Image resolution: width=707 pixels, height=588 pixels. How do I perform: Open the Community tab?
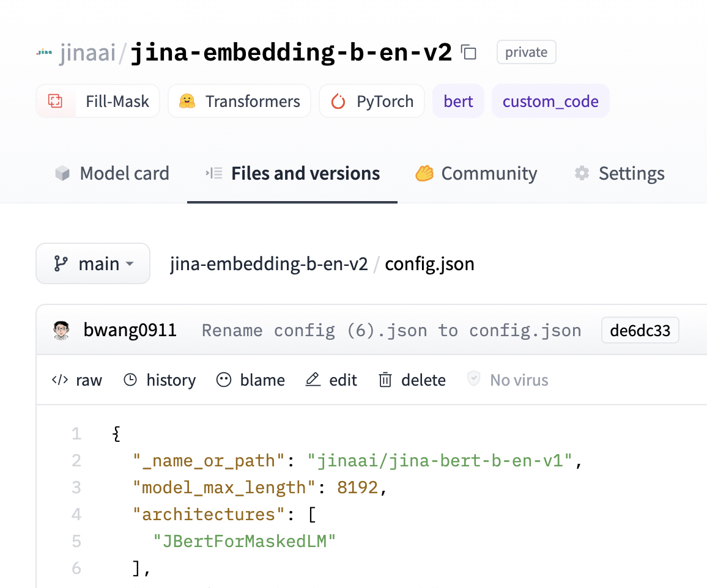point(476,174)
